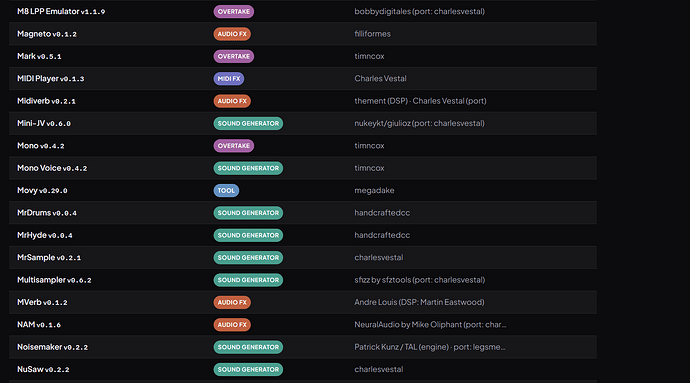Select the Noisemaker v0.2.2 name
The height and width of the screenshot is (383, 690).
[x=52, y=347]
